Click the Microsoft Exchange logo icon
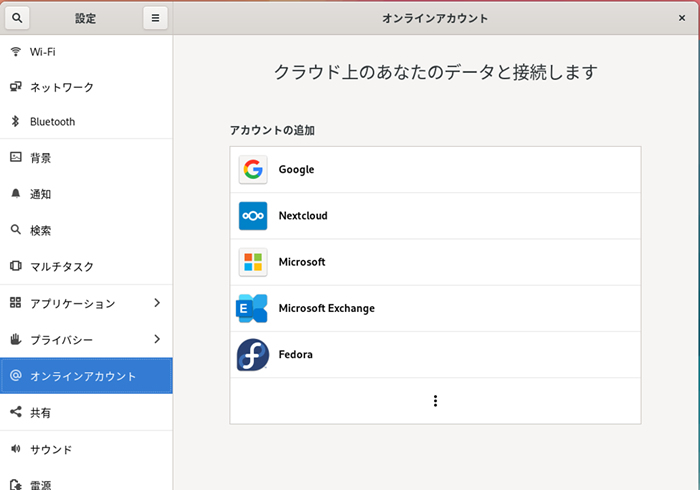 [253, 308]
